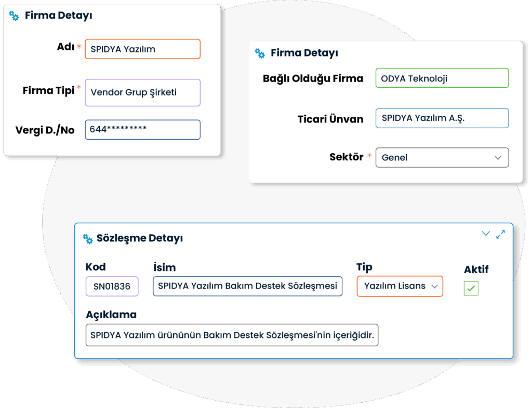Click the Sözleşme Detayı panel title

click(140, 238)
